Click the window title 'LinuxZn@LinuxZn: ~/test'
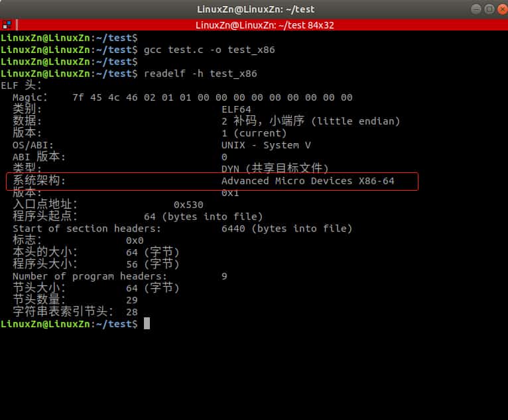The image size is (508, 420). [255, 9]
